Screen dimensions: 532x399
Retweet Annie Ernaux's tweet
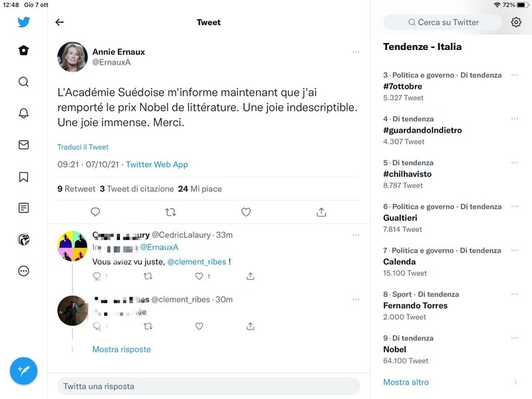(x=171, y=212)
